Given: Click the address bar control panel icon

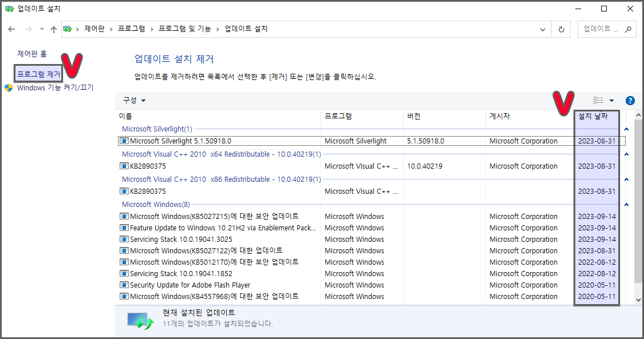Looking at the screenshot, I should [x=68, y=29].
